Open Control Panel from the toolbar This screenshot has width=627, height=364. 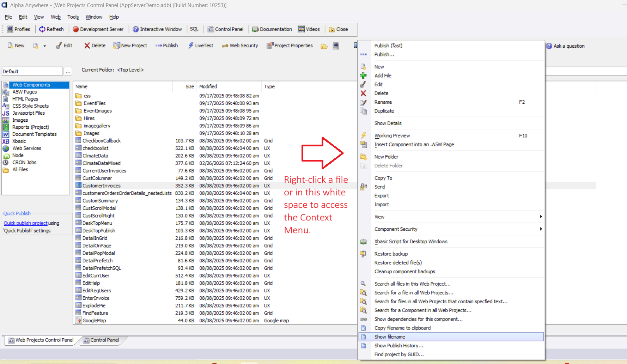(226, 29)
